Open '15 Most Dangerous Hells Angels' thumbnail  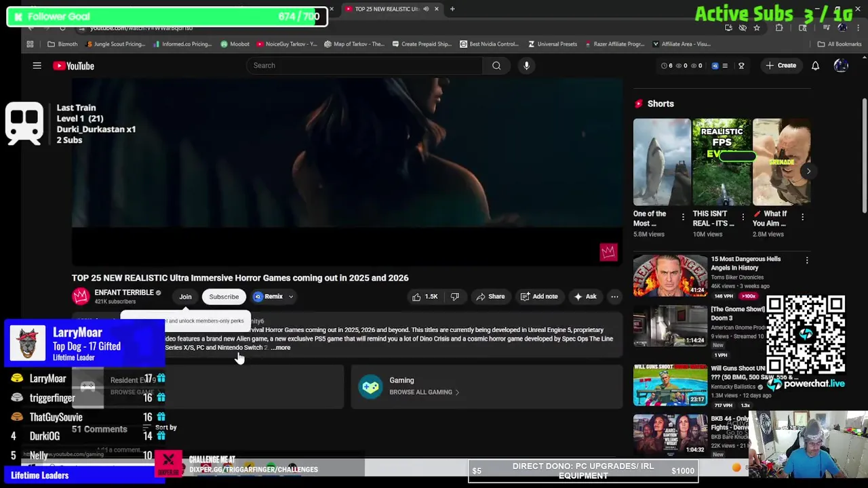click(670, 275)
